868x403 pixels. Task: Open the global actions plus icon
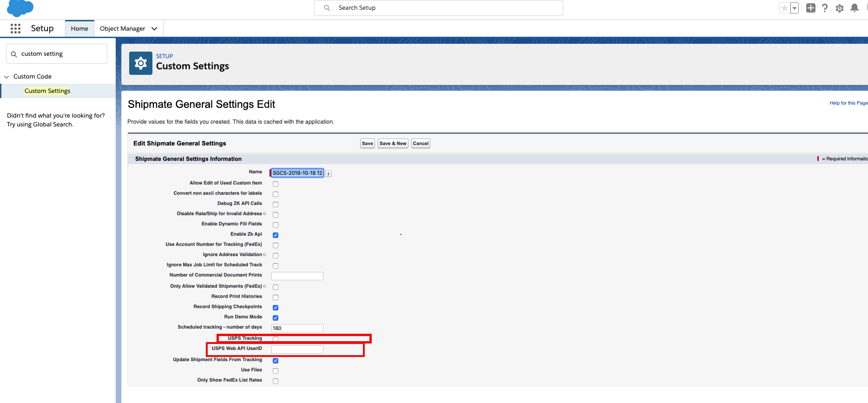(811, 8)
